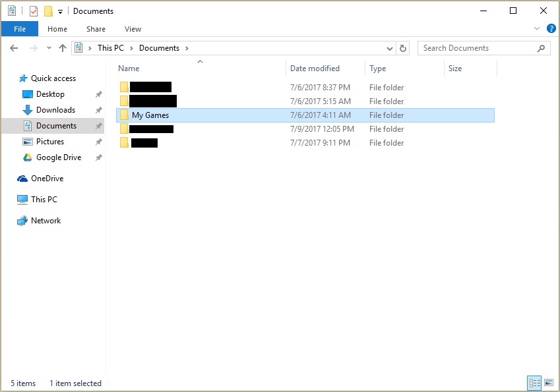Select Pictures in navigation pane
The image size is (560, 392).
(50, 142)
